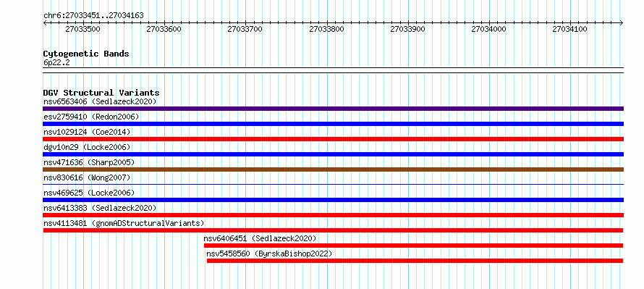Click the DGV Structural Variants track title
644x289 pixels.
(101, 93)
